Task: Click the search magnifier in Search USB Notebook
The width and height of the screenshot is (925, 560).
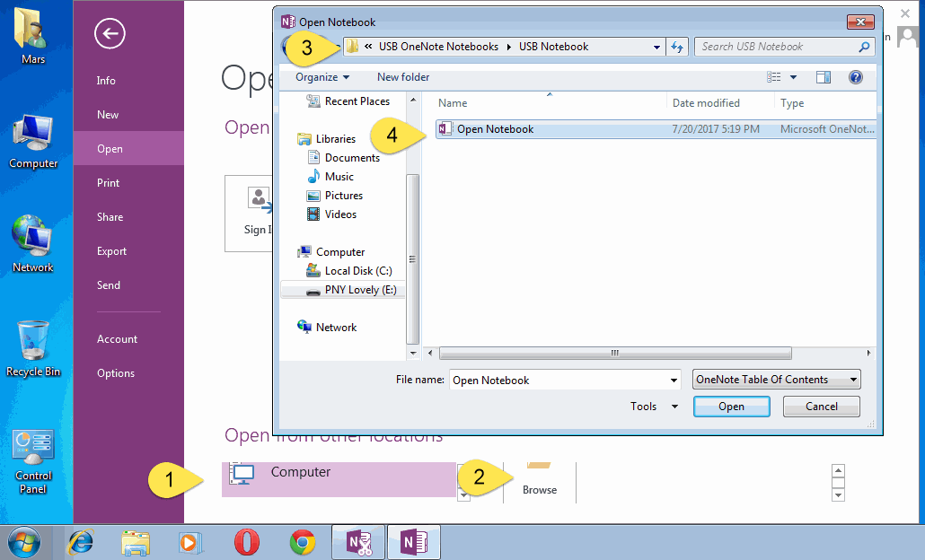Action: (x=864, y=47)
